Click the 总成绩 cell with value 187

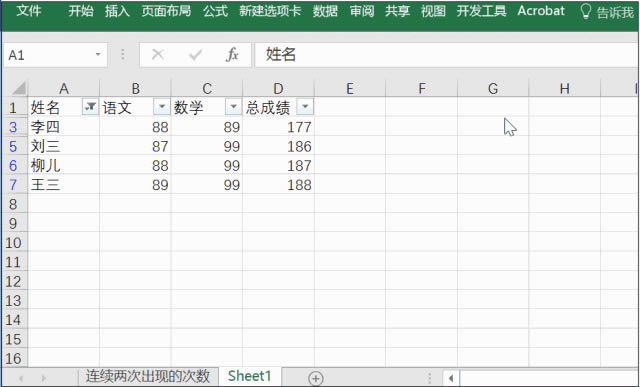tap(278, 165)
